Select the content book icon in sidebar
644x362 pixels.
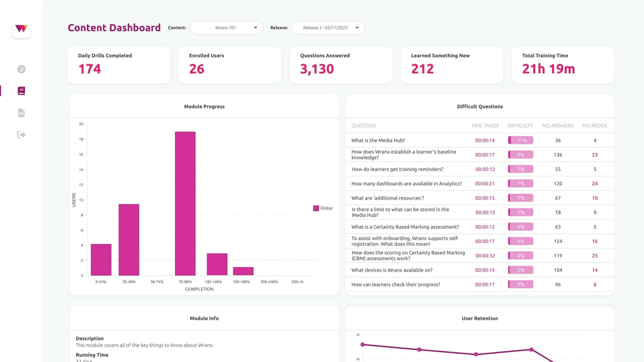21,91
